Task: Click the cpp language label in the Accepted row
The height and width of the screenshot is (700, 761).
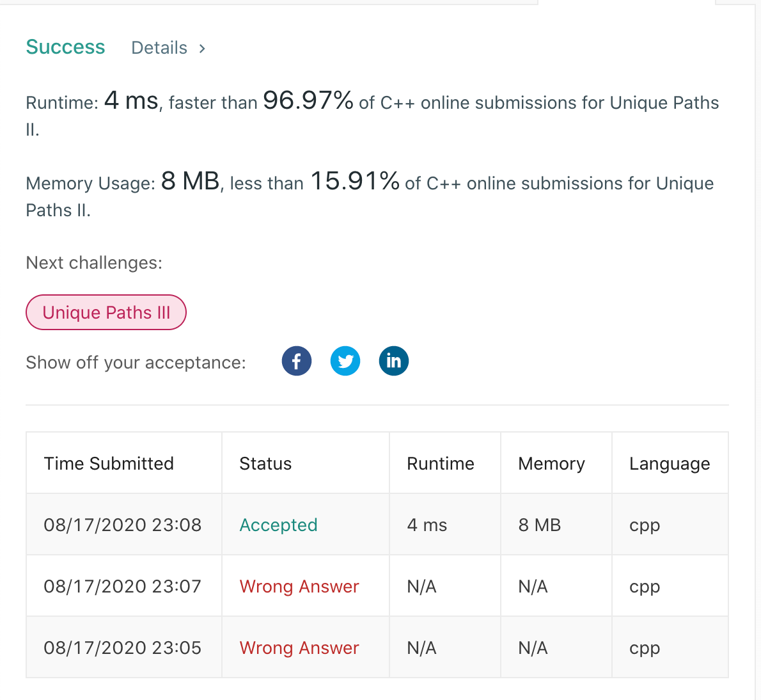Action: click(x=643, y=525)
